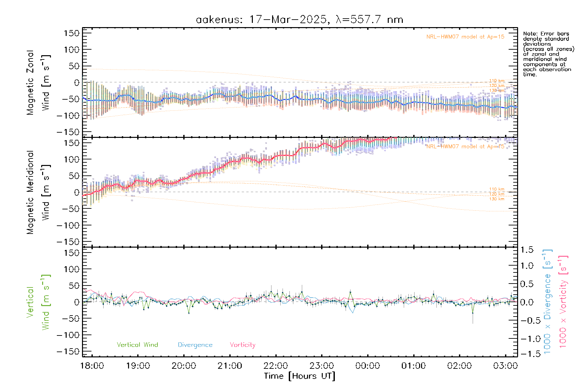This screenshot has height=392, width=588.
Task: Click the pink 'Vorticity' legend label
Action: [x=242, y=345]
